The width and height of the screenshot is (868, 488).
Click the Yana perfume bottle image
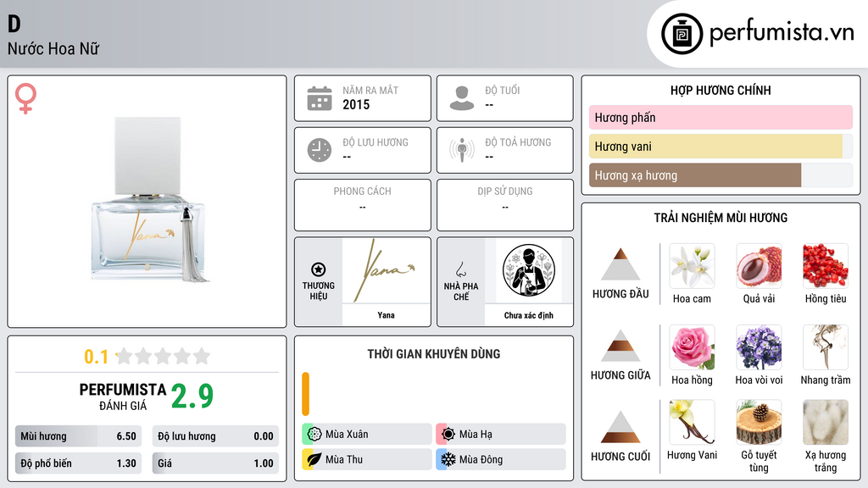tap(149, 200)
